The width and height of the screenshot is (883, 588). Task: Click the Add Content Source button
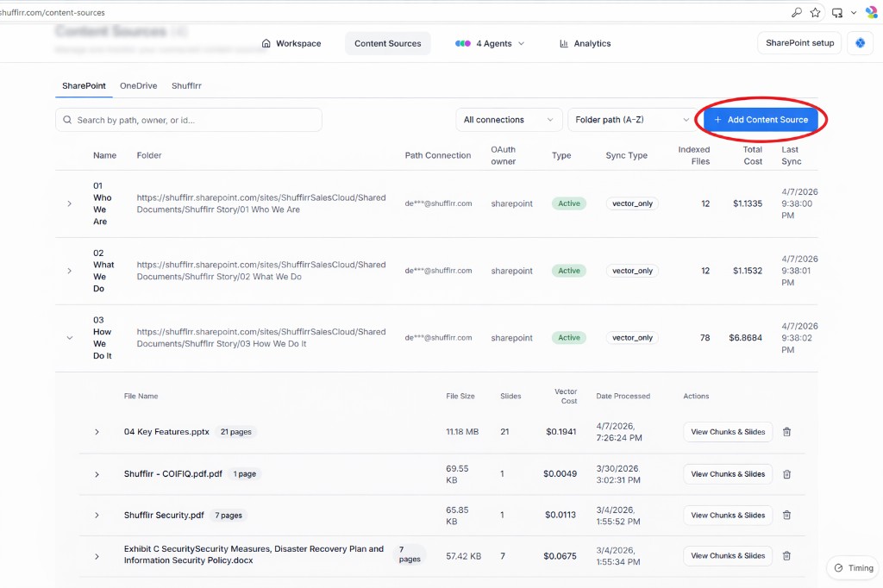pos(760,119)
